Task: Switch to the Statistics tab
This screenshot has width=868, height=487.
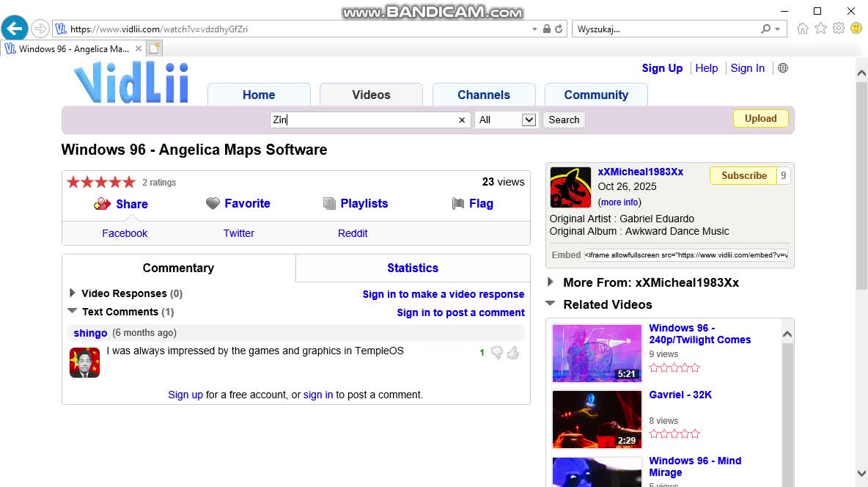Action: point(413,268)
